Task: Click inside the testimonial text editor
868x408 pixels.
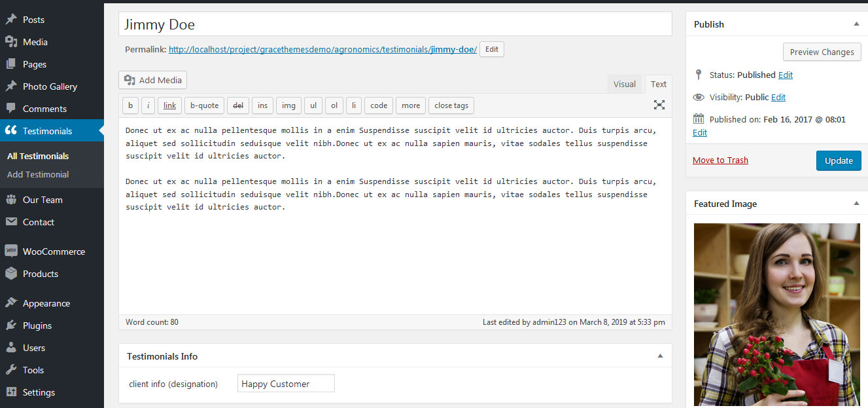Action: coord(395,216)
